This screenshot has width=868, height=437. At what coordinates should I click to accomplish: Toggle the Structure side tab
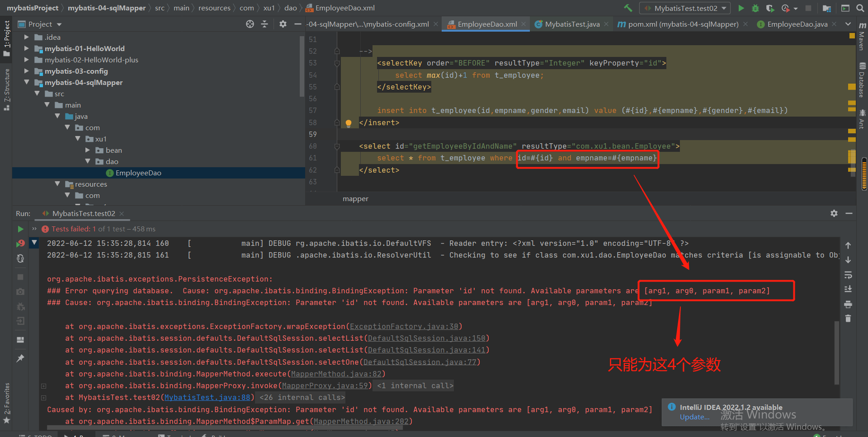click(x=6, y=89)
